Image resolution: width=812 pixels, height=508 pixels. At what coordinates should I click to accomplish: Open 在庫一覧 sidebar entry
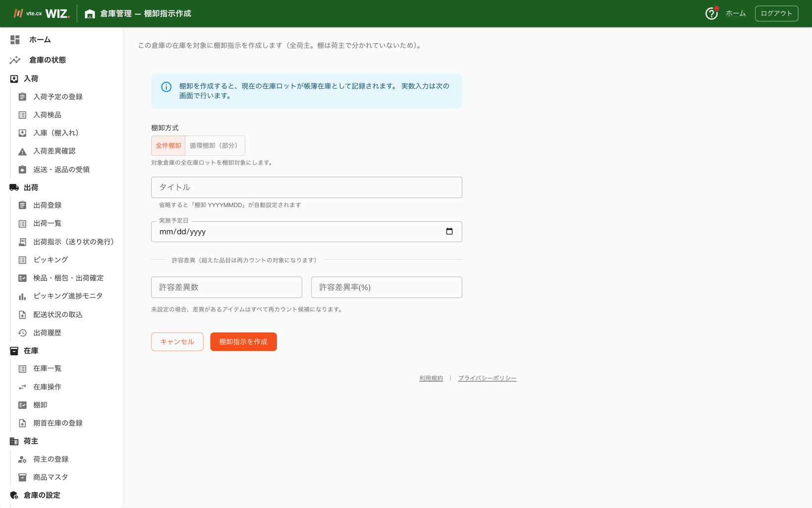tap(47, 369)
